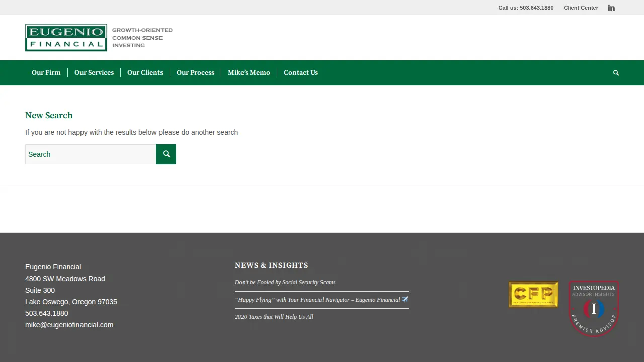The image size is (644, 362).
Task: Submit search with green magnifier button
Action: click(166, 154)
